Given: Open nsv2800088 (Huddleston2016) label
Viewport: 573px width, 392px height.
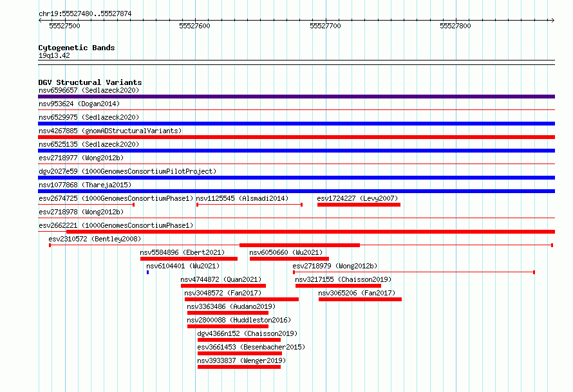Looking at the screenshot, I should tap(239, 320).
